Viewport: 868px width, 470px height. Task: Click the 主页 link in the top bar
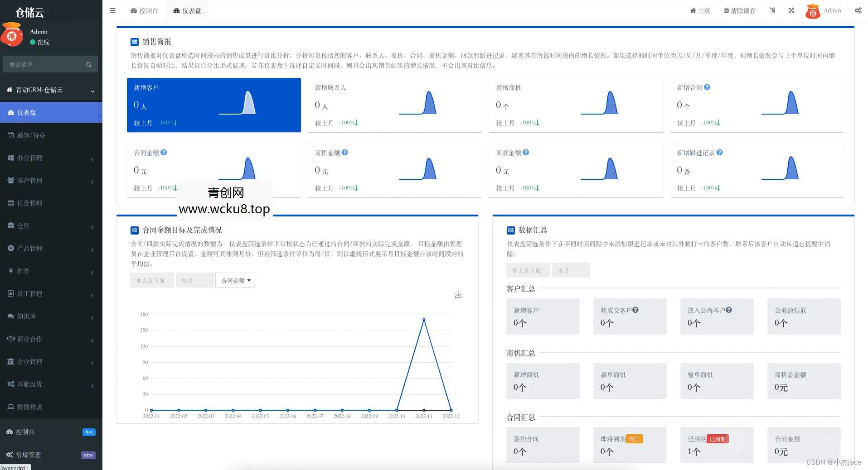tap(699, 10)
